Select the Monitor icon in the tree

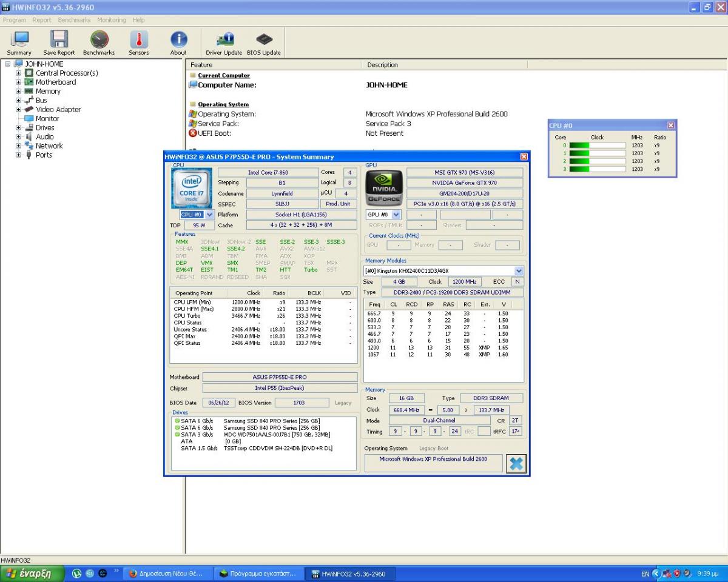29,118
